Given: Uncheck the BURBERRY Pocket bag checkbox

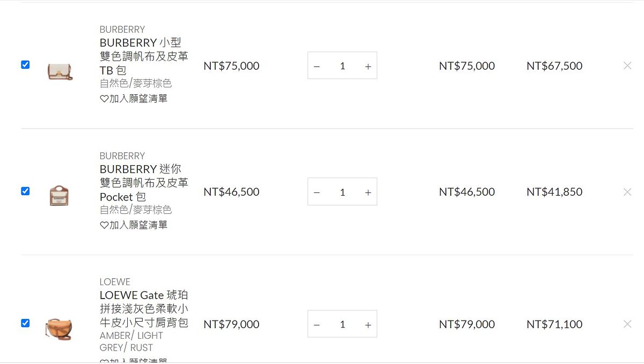Looking at the screenshot, I should point(25,191).
